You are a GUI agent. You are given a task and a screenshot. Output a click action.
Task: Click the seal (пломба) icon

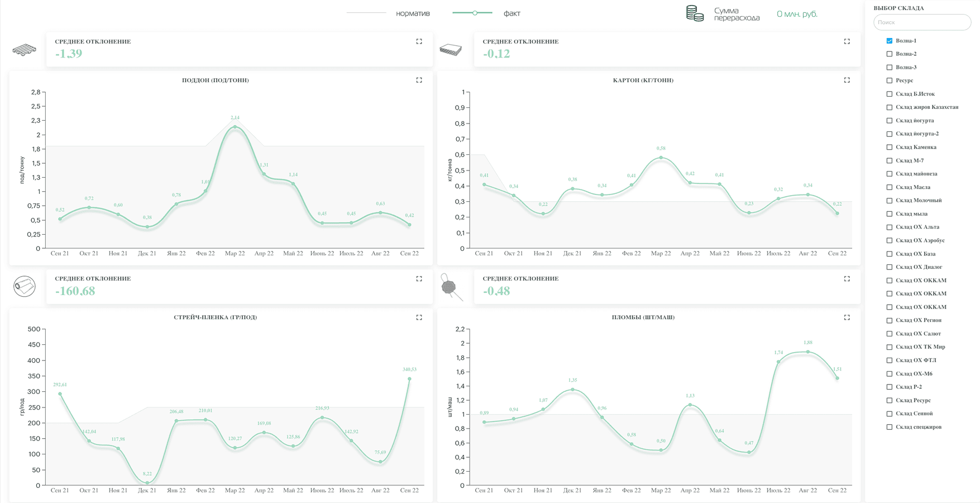(451, 287)
